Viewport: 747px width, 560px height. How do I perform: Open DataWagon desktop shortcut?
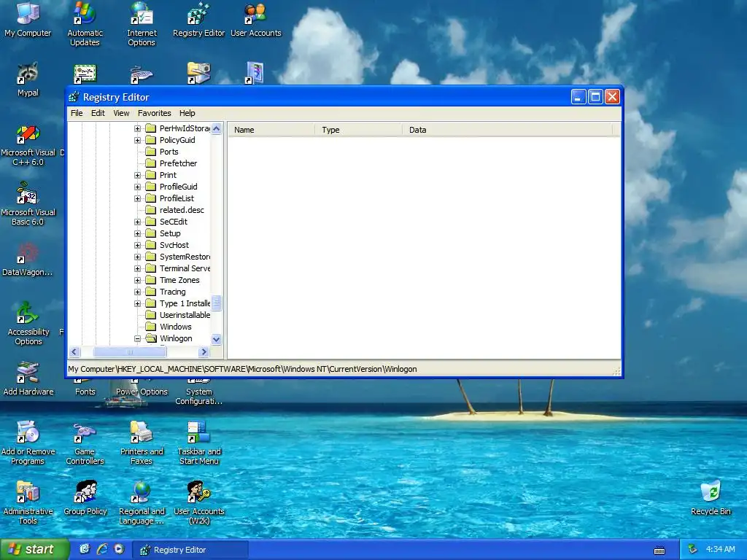click(28, 260)
